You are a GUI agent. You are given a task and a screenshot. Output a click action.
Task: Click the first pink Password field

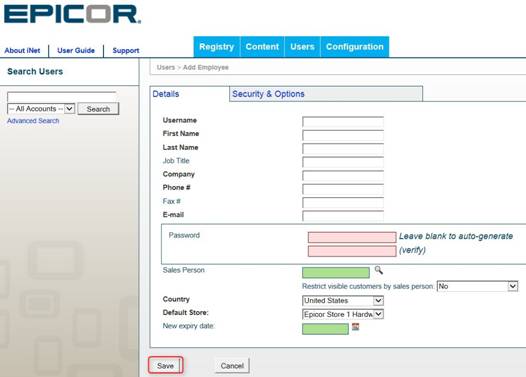point(352,237)
